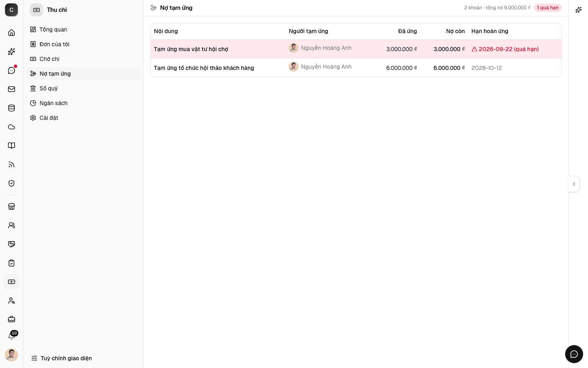
Task: Open AI assistant sparkle icon at top right
Action: [578, 10]
